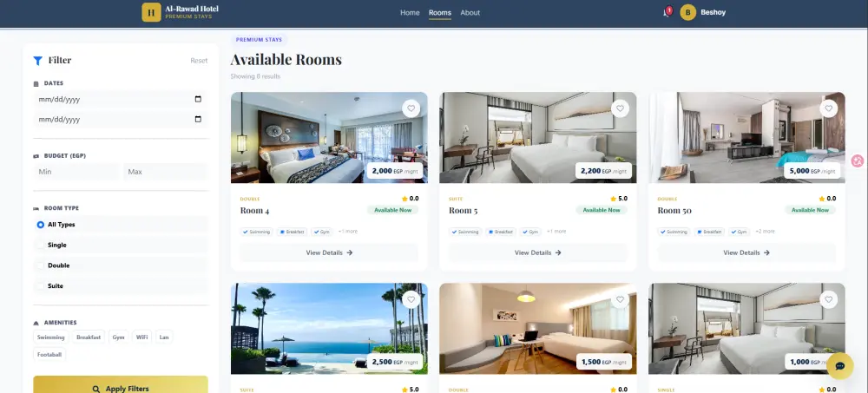
Task: Click the '2,000 EGP /night' price badge
Action: (395, 171)
